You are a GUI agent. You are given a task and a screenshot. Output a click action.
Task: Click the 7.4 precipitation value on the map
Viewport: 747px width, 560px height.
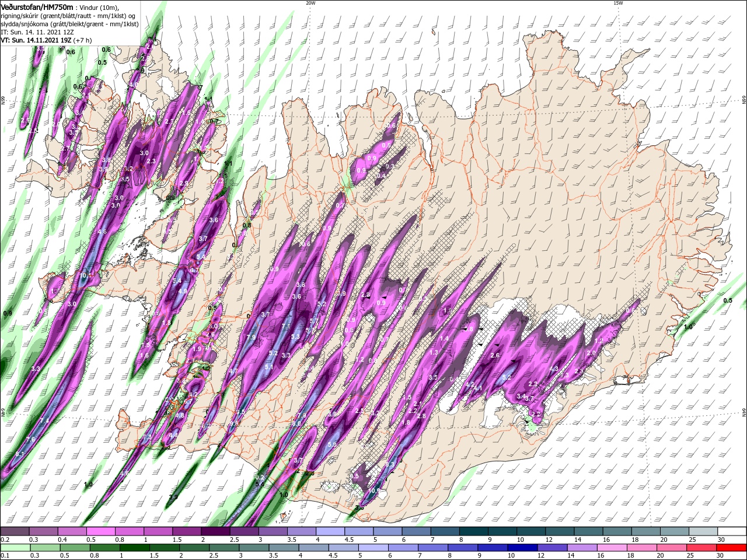(x=44, y=421)
